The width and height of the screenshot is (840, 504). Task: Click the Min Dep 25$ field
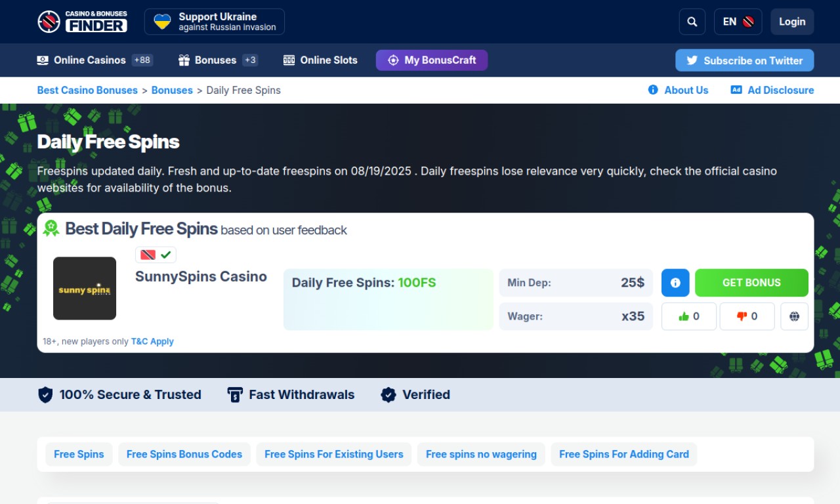(x=576, y=283)
